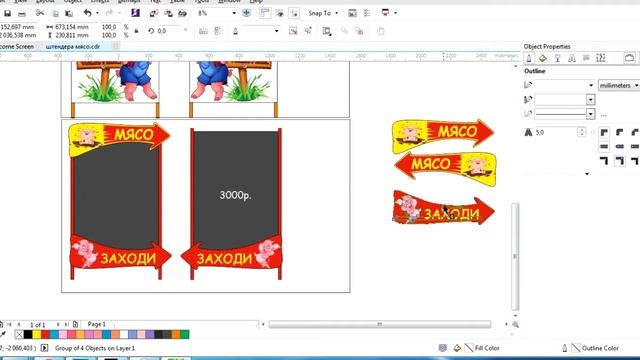Click the Page 1 tab

[96, 324]
